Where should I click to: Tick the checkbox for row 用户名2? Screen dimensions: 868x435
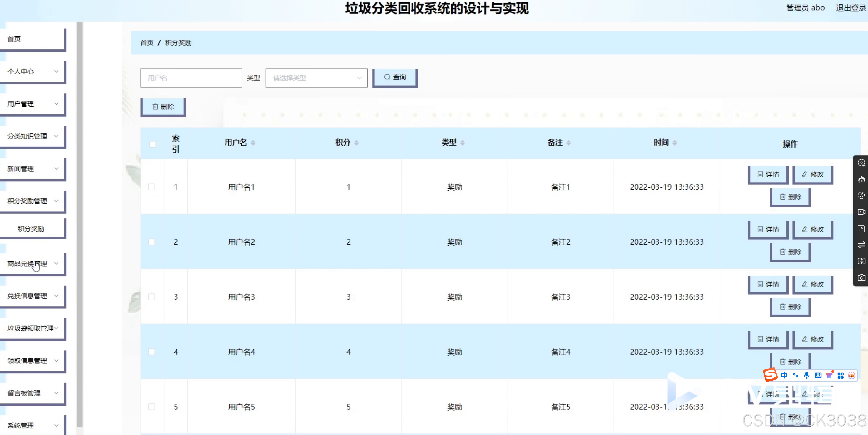coord(151,242)
